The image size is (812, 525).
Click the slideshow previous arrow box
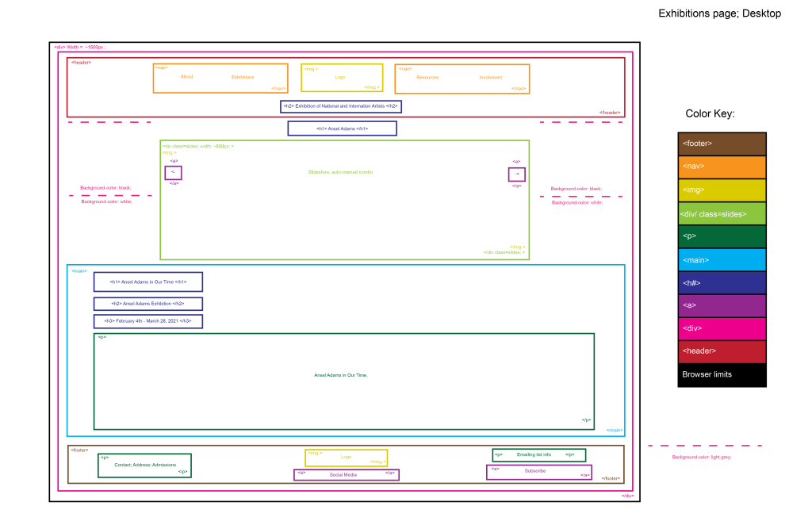pyautogui.click(x=173, y=172)
